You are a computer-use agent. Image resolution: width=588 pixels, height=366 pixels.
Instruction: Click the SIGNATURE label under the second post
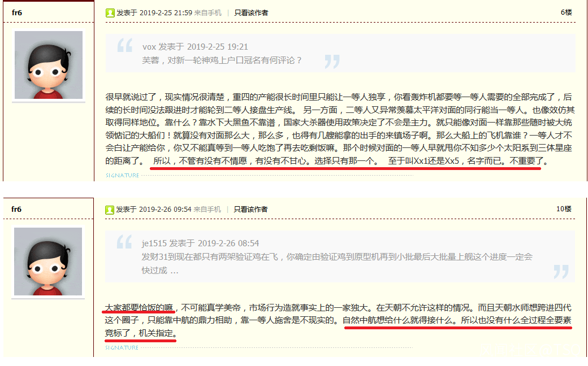coord(122,348)
